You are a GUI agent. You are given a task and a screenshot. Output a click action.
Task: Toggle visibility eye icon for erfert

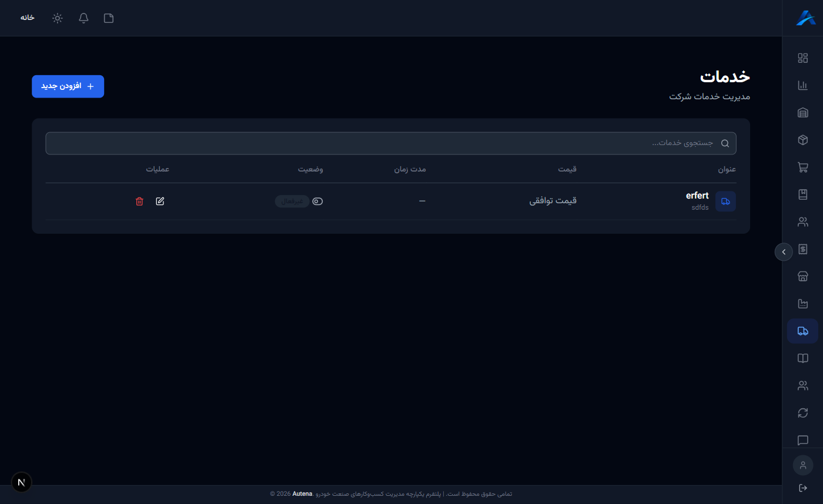pyautogui.click(x=317, y=201)
